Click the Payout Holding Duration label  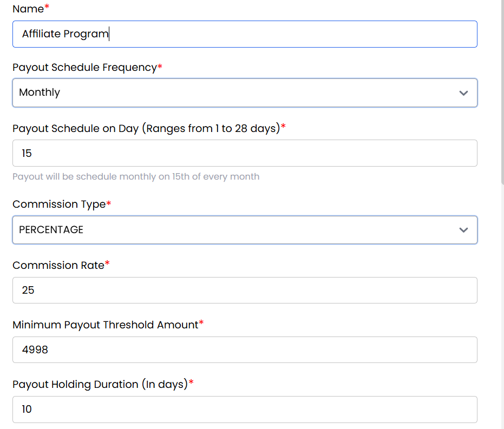(x=100, y=385)
